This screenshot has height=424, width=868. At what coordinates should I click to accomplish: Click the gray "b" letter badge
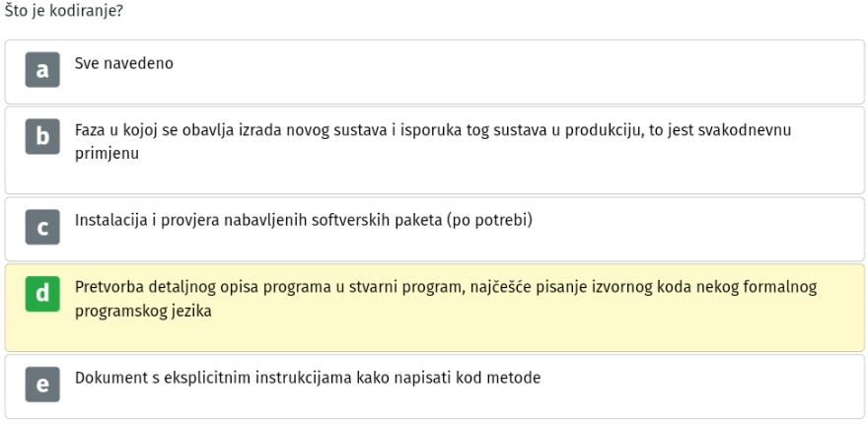pos(42,137)
